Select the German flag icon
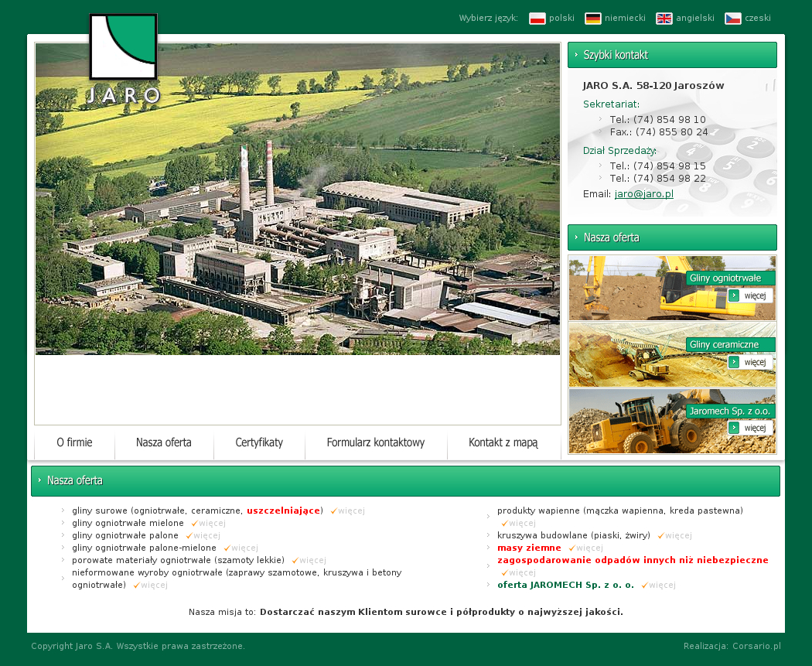This screenshot has height=666, width=812. tap(593, 19)
